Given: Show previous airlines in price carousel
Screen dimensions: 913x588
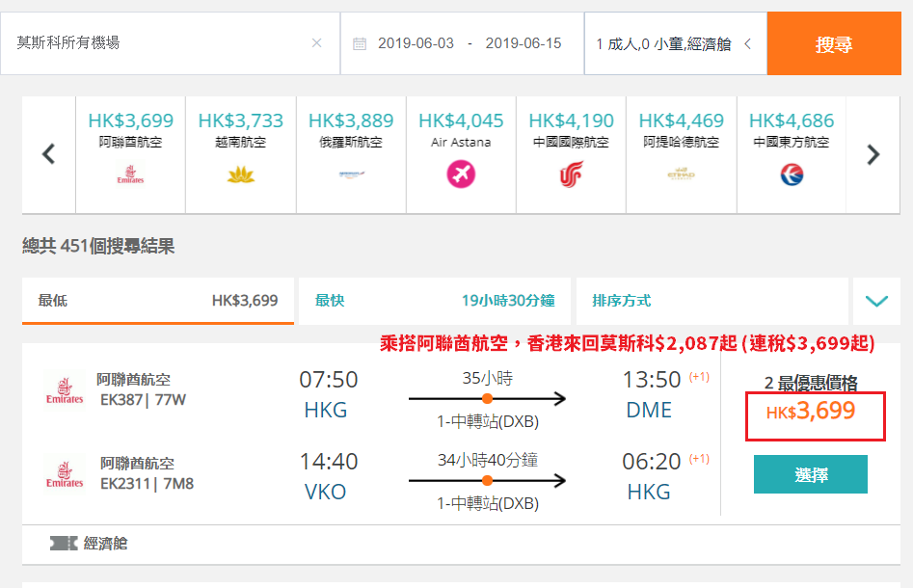Looking at the screenshot, I should coord(49,154).
